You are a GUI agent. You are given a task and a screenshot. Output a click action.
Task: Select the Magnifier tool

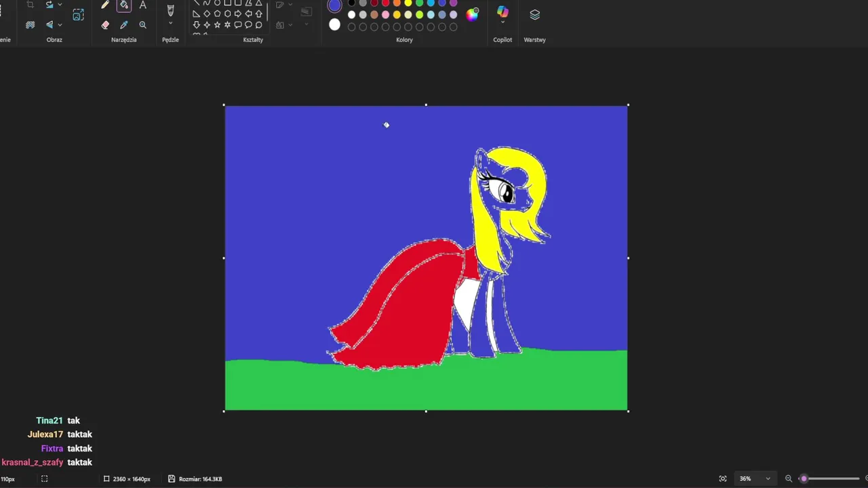tap(142, 25)
